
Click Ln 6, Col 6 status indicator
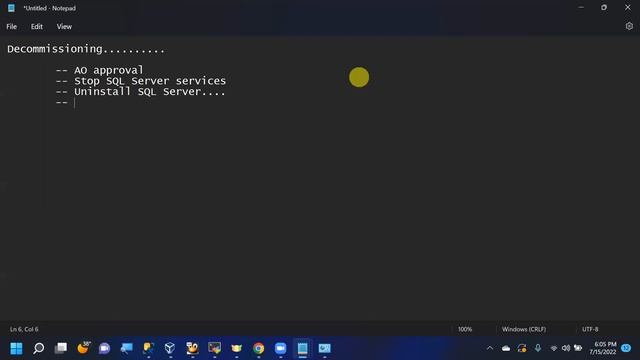tap(24, 329)
